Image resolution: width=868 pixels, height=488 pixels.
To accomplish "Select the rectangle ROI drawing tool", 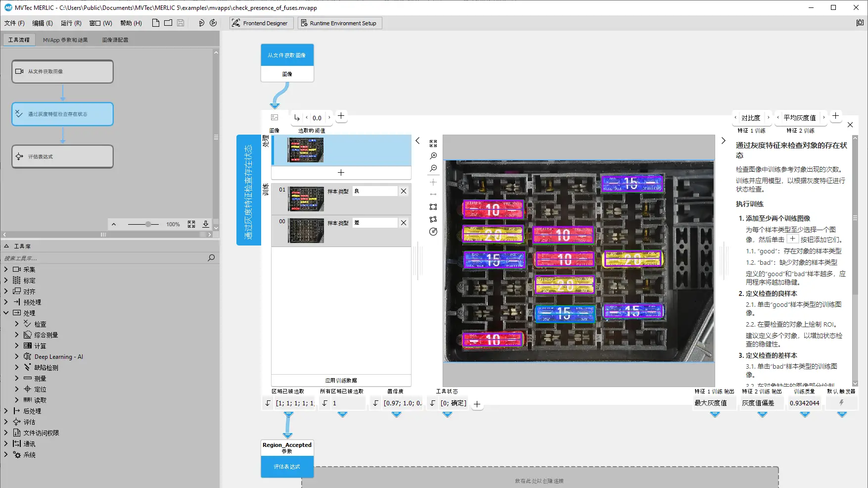I will click(433, 206).
